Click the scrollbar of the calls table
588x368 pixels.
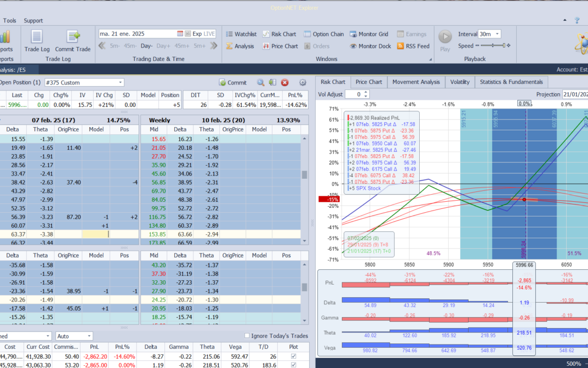point(304,190)
